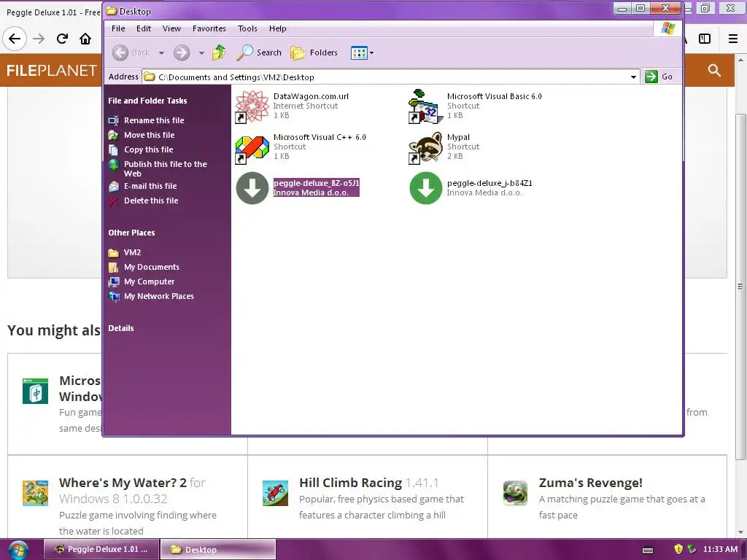Select the green peggle-deluxe_j-b84Z1 icon
This screenshot has width=747, height=560.
[425, 188]
